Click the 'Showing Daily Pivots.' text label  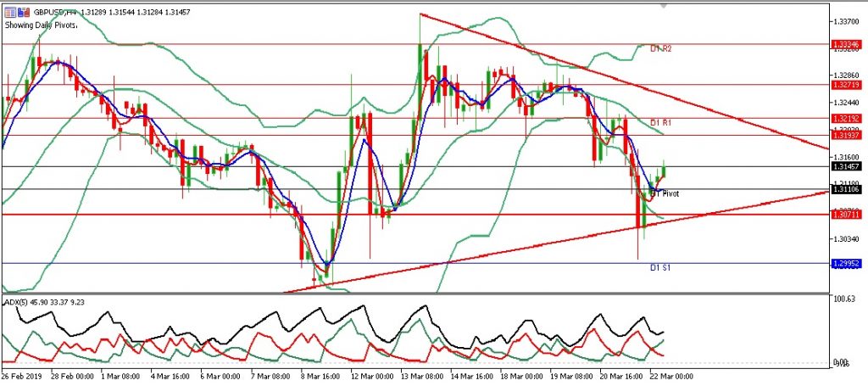(43, 24)
